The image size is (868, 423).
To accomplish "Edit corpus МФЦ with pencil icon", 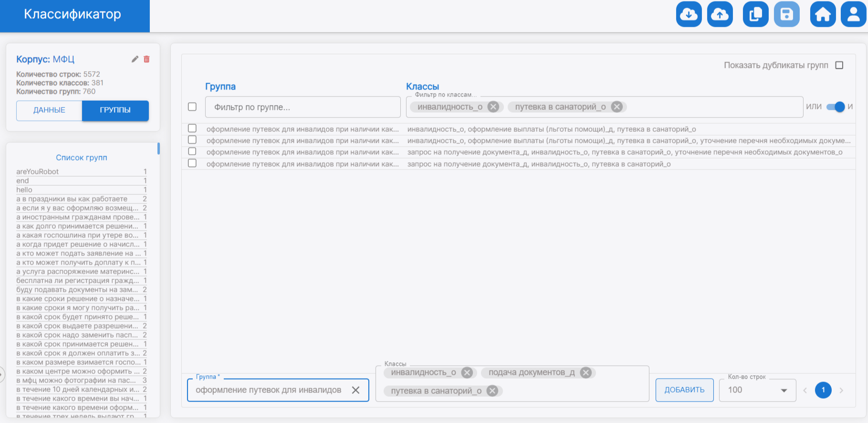I will point(135,59).
